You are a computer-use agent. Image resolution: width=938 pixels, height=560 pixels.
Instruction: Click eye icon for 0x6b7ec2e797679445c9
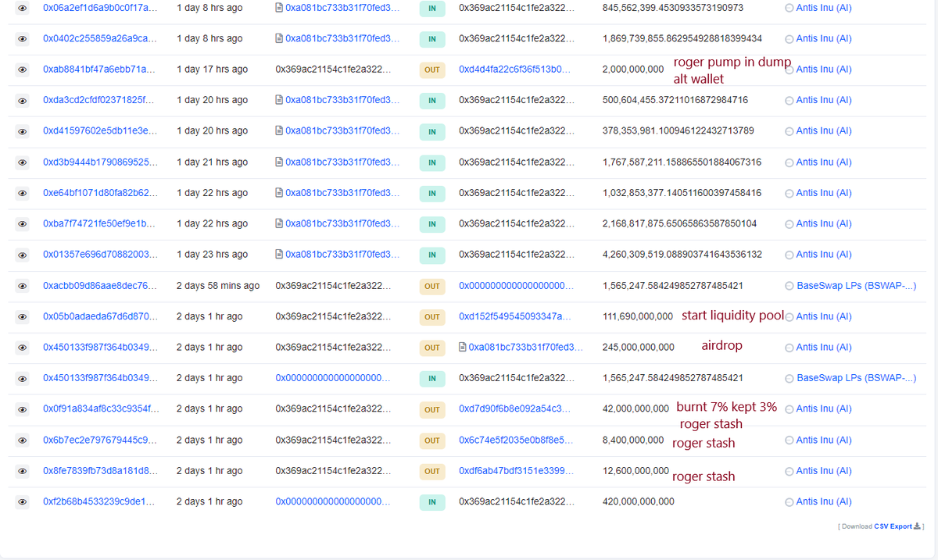click(23, 441)
